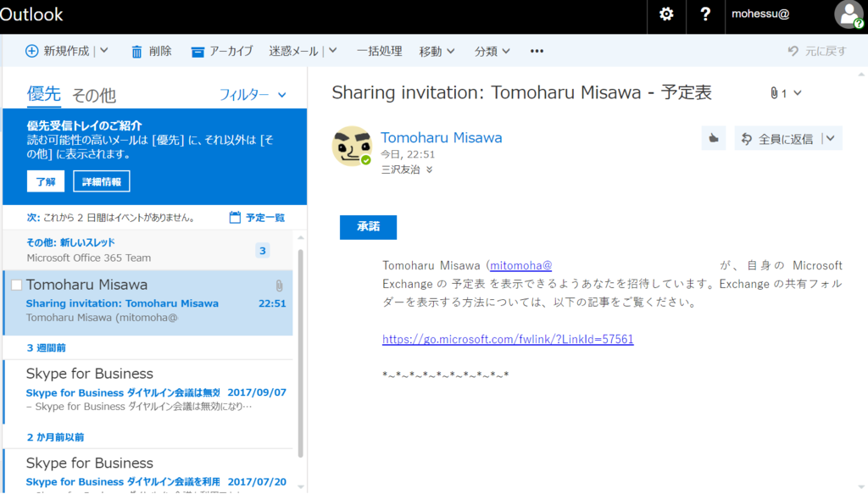Click the mohessu@ account name
Image resolution: width=868 pixels, height=494 pixels.
[x=760, y=14]
